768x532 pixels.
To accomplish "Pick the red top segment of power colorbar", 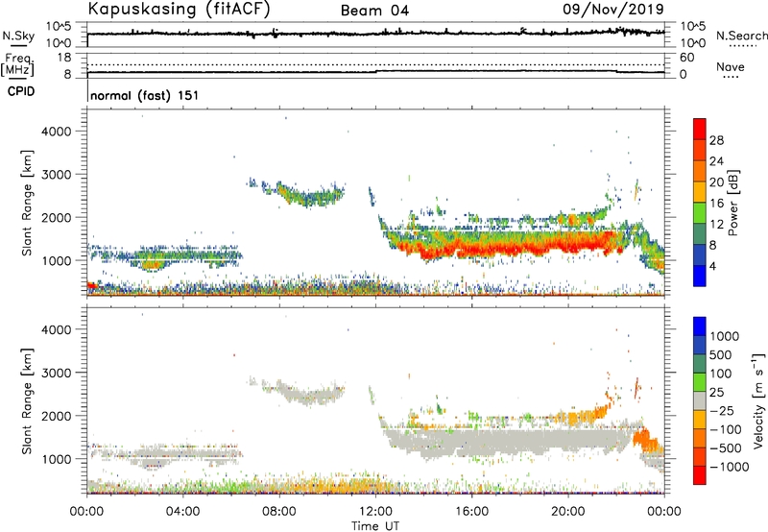I will pos(700,130).
